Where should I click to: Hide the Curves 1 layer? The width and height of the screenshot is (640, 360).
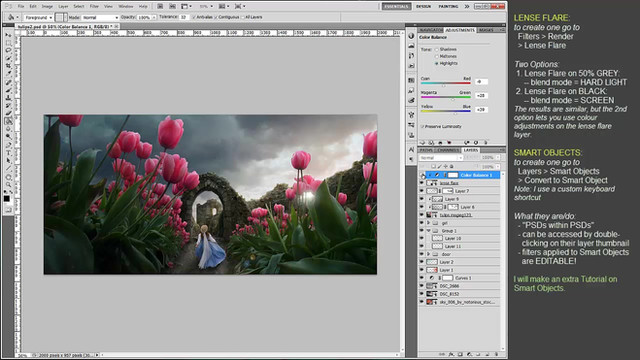(x=422, y=278)
